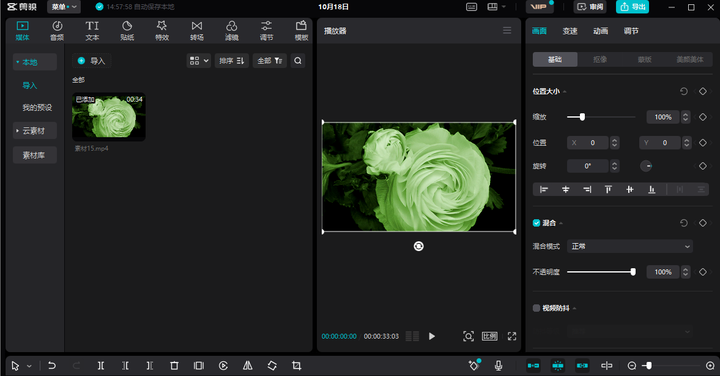This screenshot has width=720, height=376.
Task: Click align left icon in alignment row
Action: pos(544,189)
